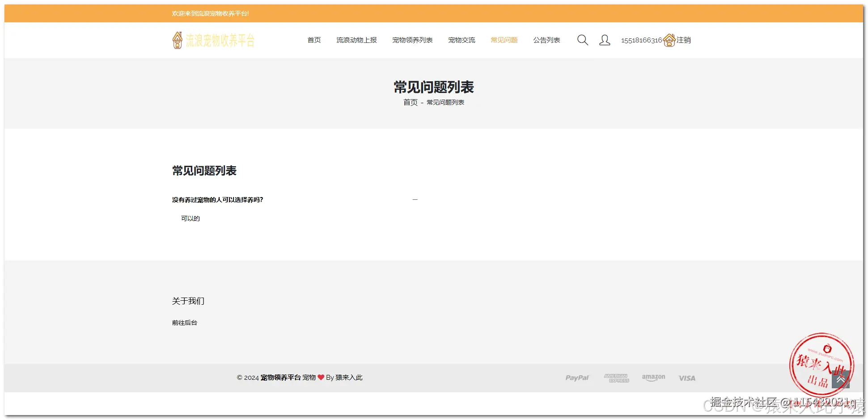The height and width of the screenshot is (420, 868).
Task: Select the PayPal payment icon
Action: 577,378
